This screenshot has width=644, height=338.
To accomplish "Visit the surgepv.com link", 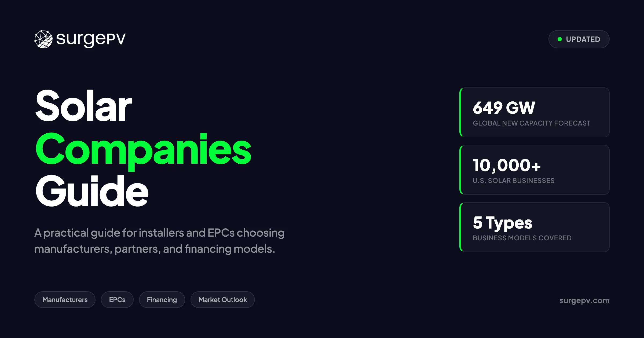I will [x=584, y=300].
